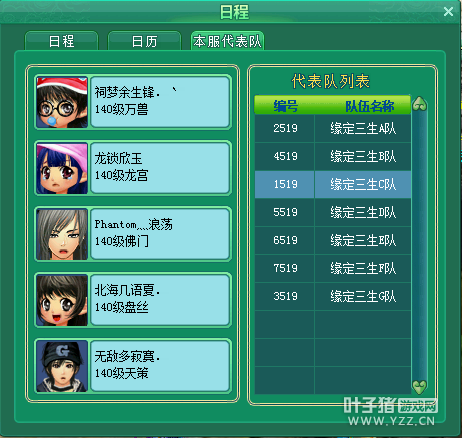The image size is (462, 438).
Task: Click the avatar wearing the G beanie
Action: pyautogui.click(x=62, y=366)
